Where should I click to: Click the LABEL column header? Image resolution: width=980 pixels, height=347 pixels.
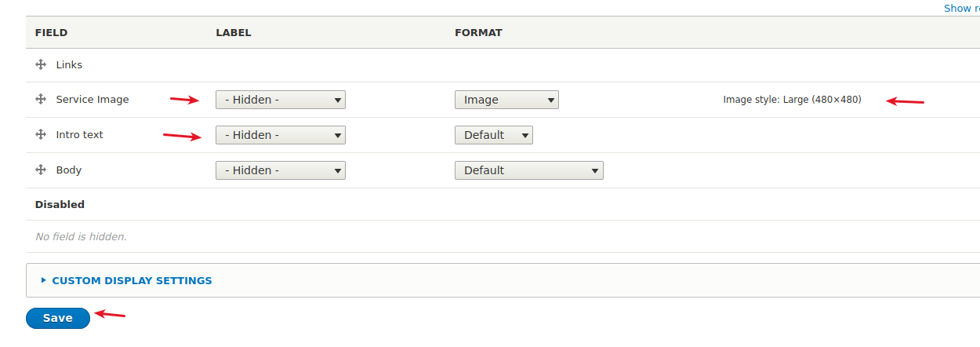pos(234,33)
